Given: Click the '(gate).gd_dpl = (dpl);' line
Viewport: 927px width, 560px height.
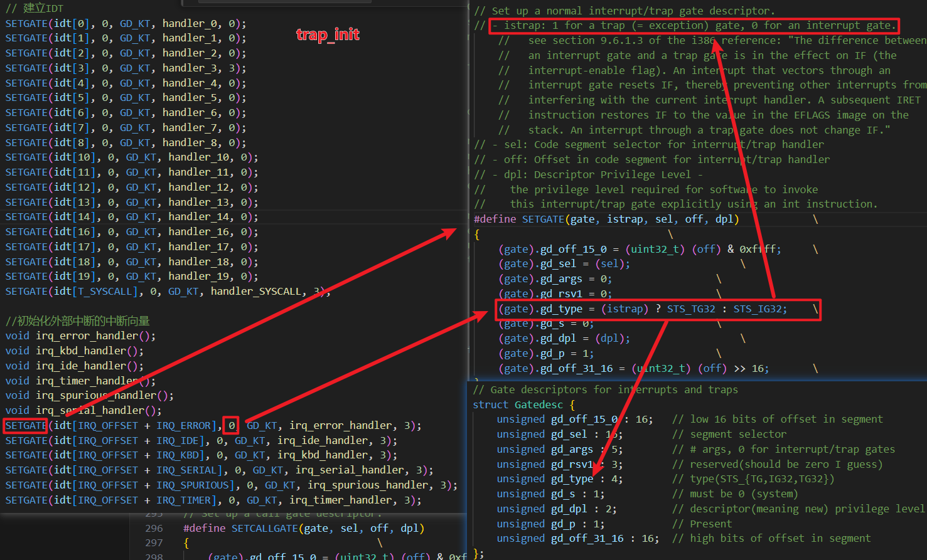Looking at the screenshot, I should coord(564,338).
